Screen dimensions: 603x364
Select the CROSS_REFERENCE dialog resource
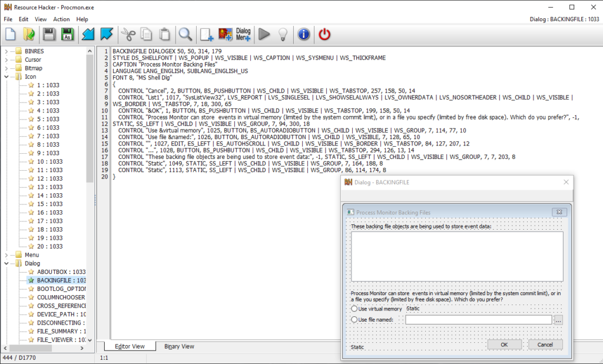click(61, 306)
